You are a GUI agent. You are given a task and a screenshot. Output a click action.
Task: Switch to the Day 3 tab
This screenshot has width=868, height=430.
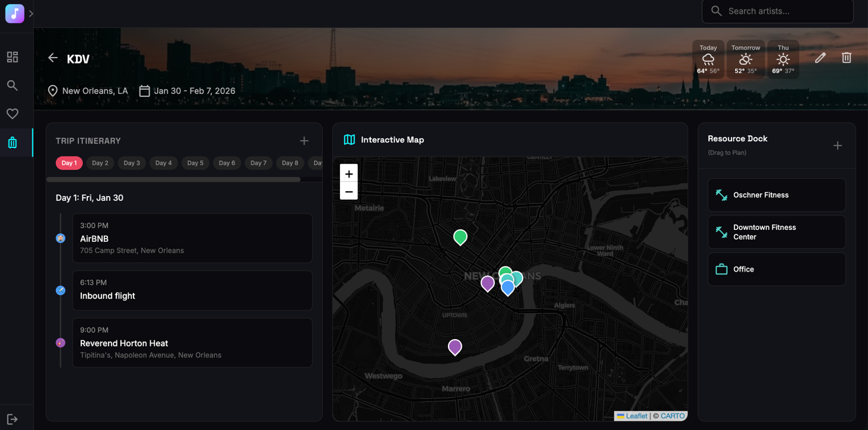pos(131,163)
